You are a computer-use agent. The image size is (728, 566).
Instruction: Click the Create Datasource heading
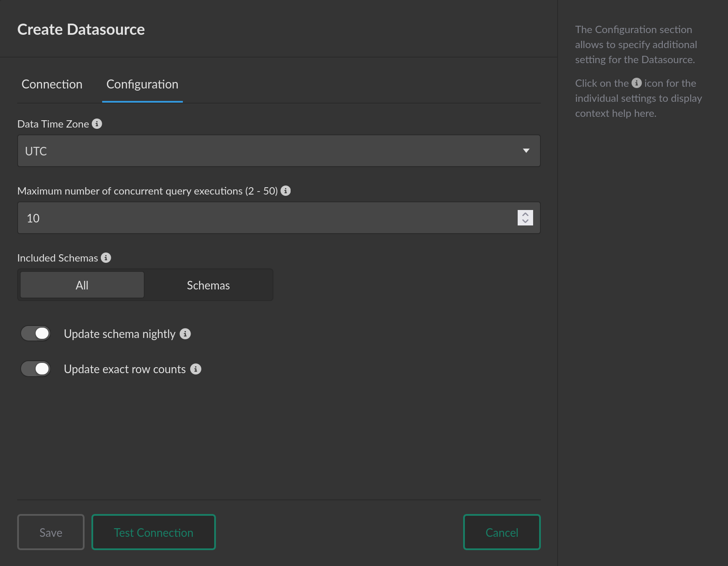(81, 30)
